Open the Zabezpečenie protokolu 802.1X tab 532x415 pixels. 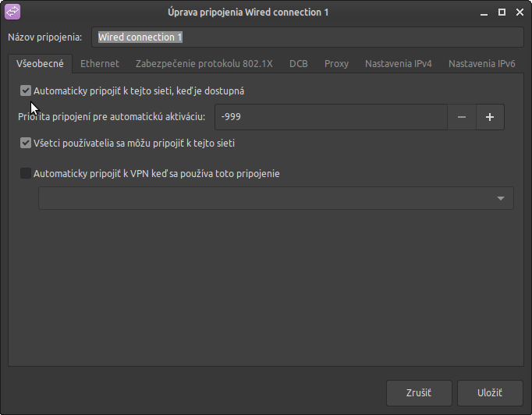(204, 64)
